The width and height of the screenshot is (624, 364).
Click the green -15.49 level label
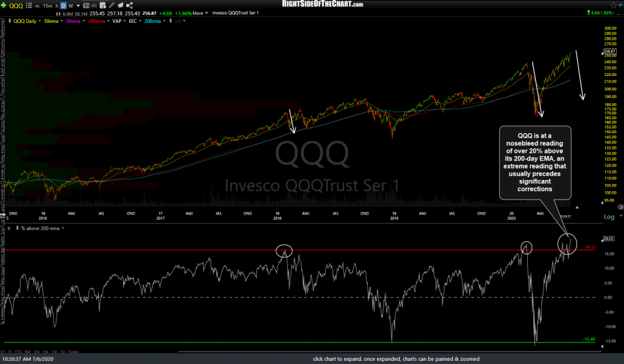coord(589,339)
